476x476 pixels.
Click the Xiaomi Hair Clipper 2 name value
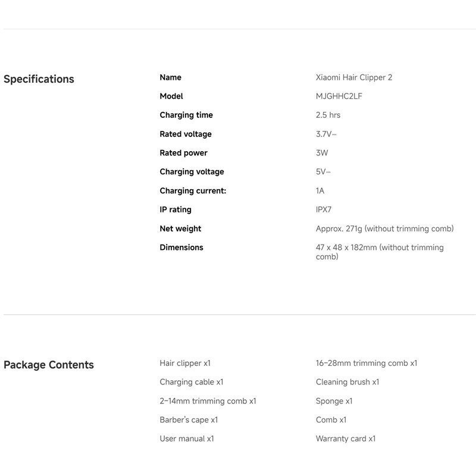[x=353, y=77]
